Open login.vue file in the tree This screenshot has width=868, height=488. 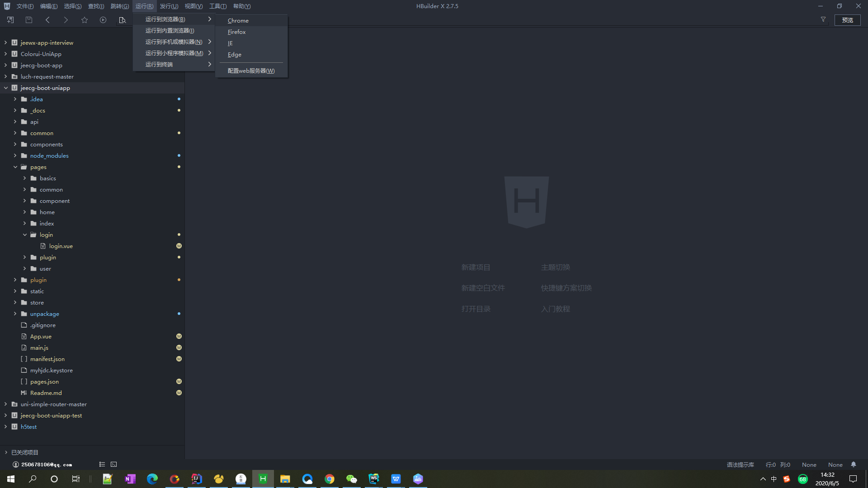(61, 246)
